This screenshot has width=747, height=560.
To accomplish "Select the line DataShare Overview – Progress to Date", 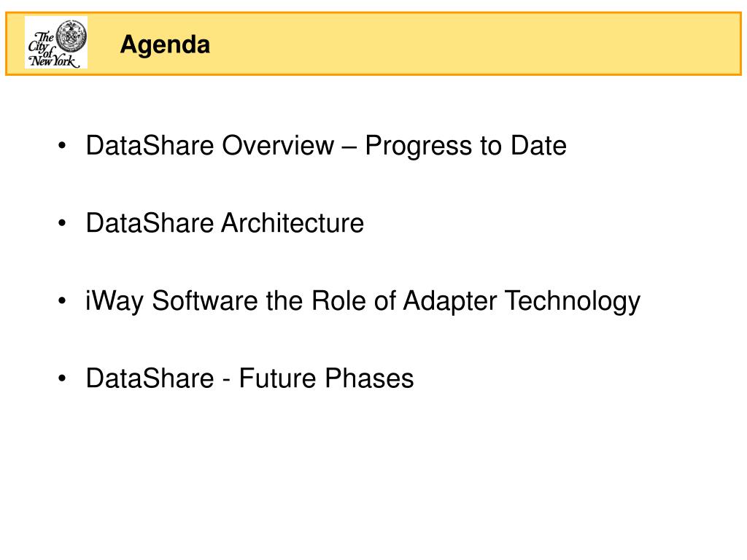I will (x=326, y=146).
